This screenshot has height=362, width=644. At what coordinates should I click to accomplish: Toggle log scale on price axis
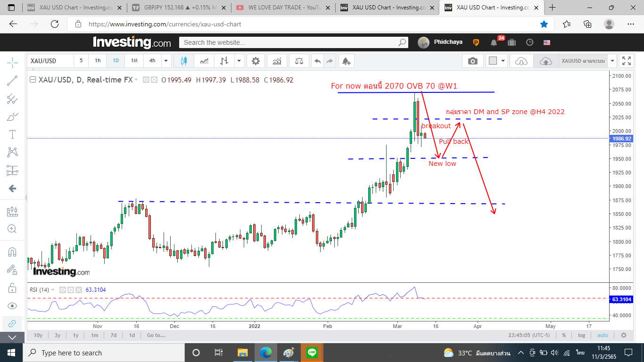(582, 335)
